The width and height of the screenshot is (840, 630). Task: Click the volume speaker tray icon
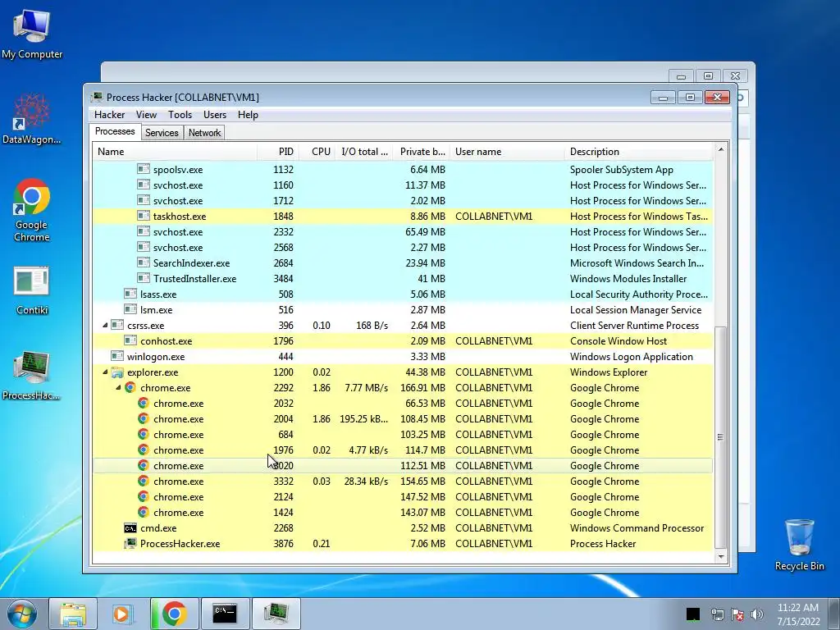coord(757,614)
